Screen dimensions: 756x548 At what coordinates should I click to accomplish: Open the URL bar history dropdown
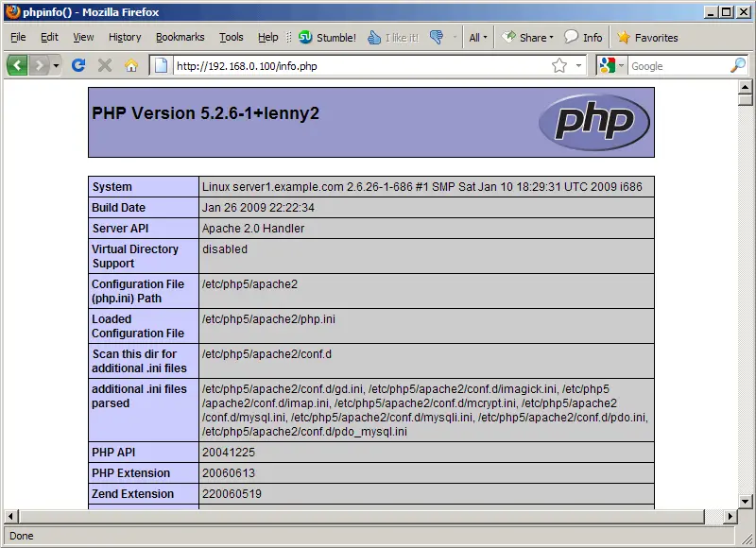pyautogui.click(x=578, y=65)
